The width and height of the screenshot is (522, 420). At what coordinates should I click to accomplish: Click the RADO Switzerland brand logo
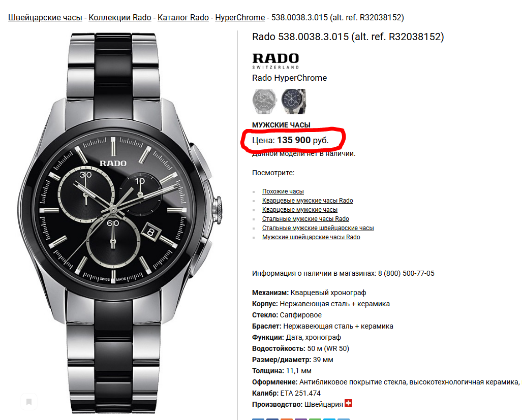(275, 61)
